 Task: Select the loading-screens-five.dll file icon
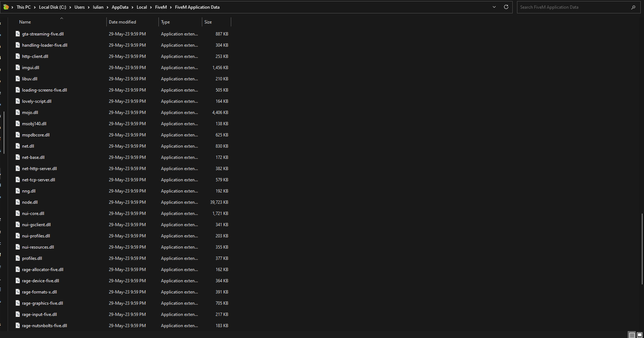tap(18, 90)
